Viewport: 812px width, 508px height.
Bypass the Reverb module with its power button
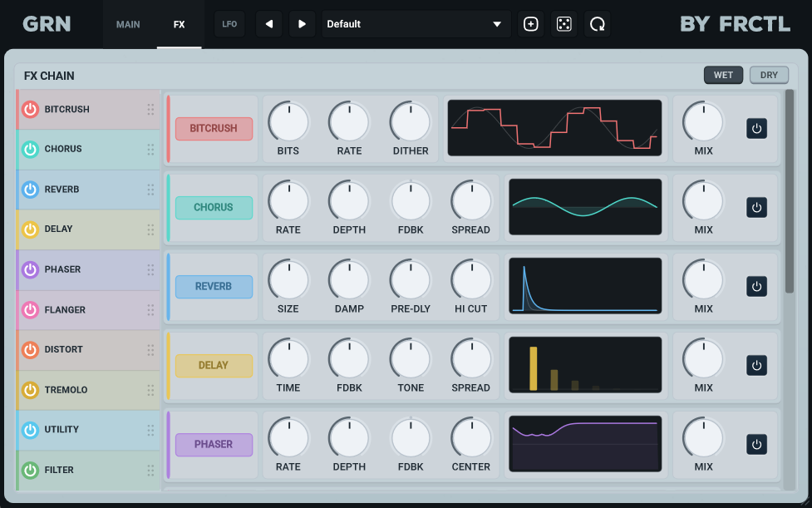[x=756, y=286]
